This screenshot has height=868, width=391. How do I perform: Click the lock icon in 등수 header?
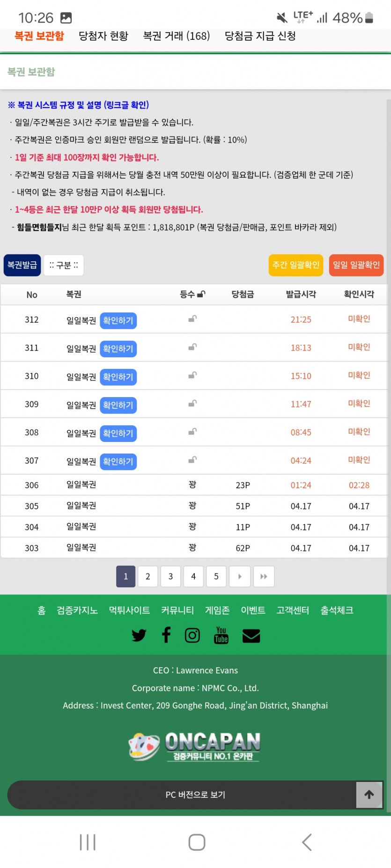201,294
